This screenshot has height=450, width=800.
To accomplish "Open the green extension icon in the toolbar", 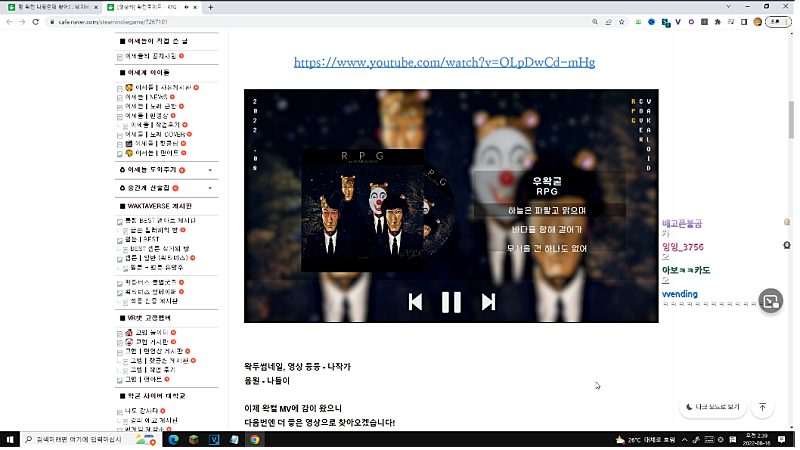I will [x=638, y=22].
